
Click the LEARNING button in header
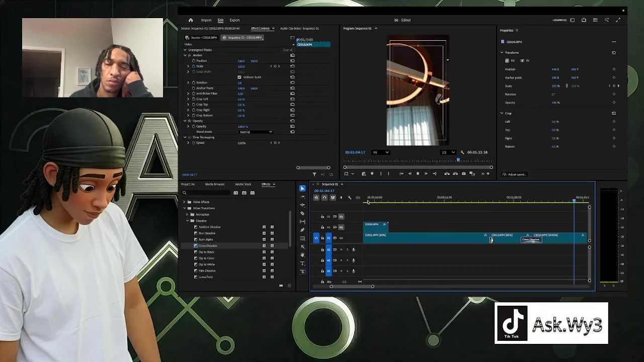[x=559, y=20]
